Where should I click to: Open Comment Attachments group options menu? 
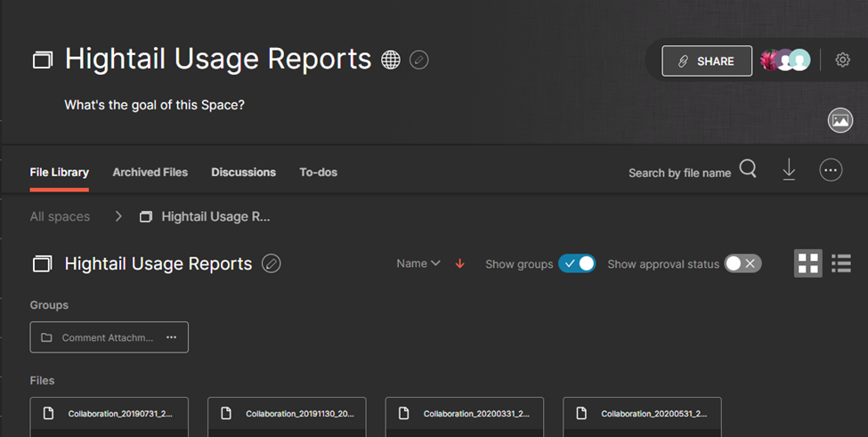(171, 337)
